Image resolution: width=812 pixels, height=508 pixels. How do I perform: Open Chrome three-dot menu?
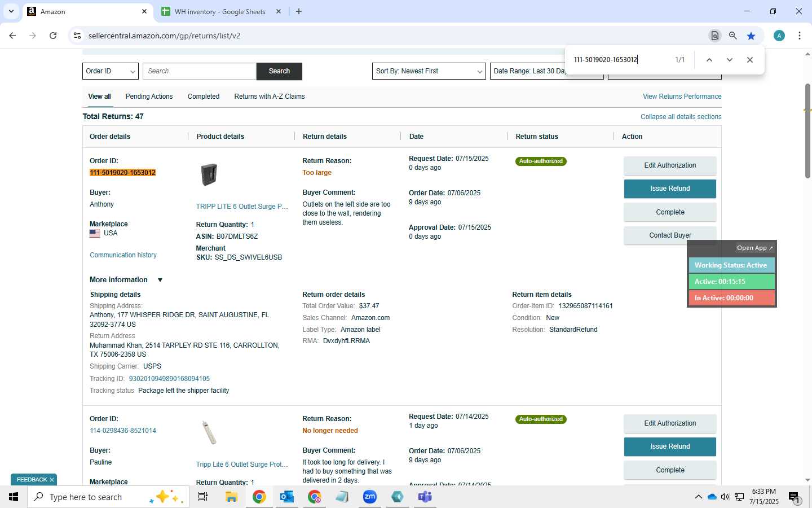[x=800, y=36]
